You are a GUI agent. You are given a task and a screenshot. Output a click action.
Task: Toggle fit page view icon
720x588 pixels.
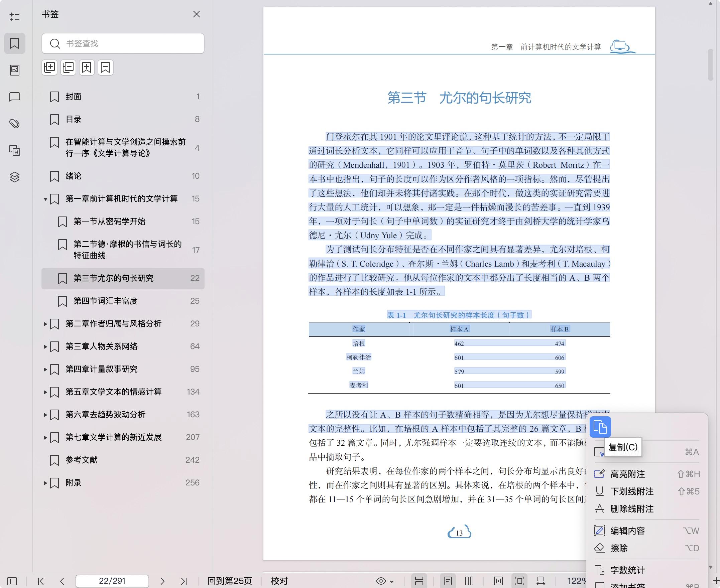pyautogui.click(x=520, y=581)
